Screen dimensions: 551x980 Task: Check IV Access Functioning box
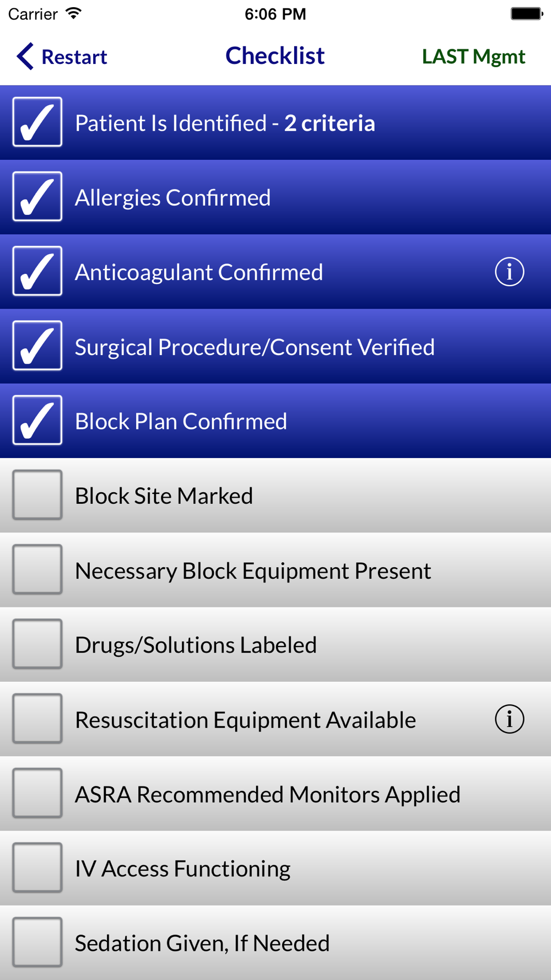(x=37, y=867)
